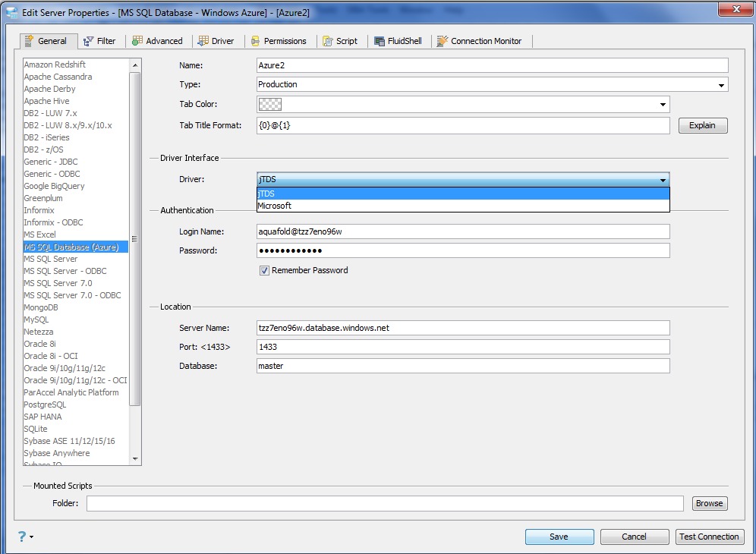
Task: Toggle the Remember Password checkbox
Action: pyautogui.click(x=264, y=270)
